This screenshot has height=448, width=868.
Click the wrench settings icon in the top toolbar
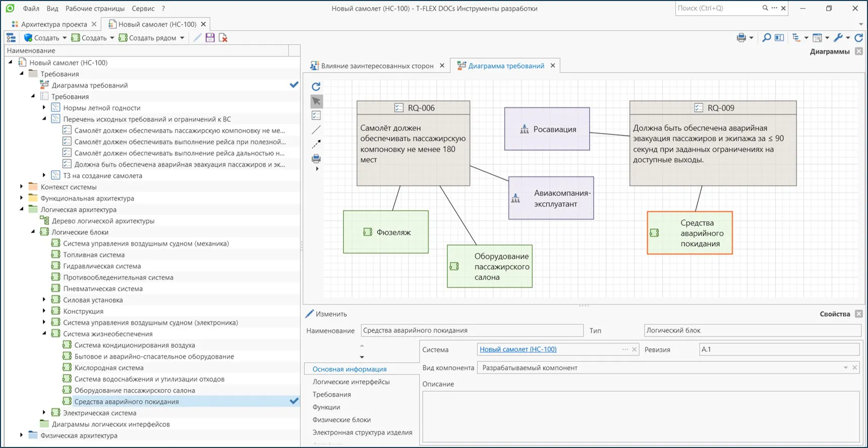click(838, 38)
